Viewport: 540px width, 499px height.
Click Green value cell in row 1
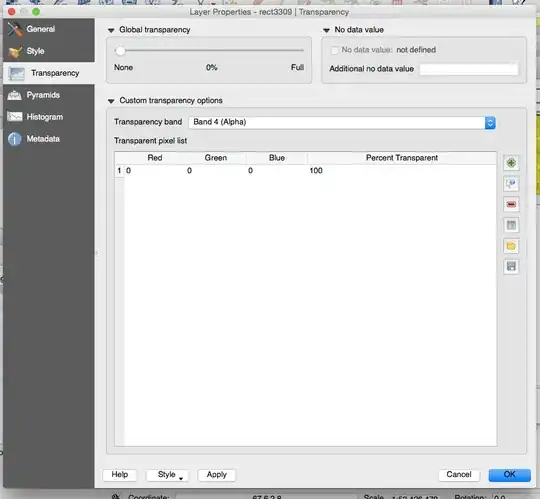tap(216, 170)
